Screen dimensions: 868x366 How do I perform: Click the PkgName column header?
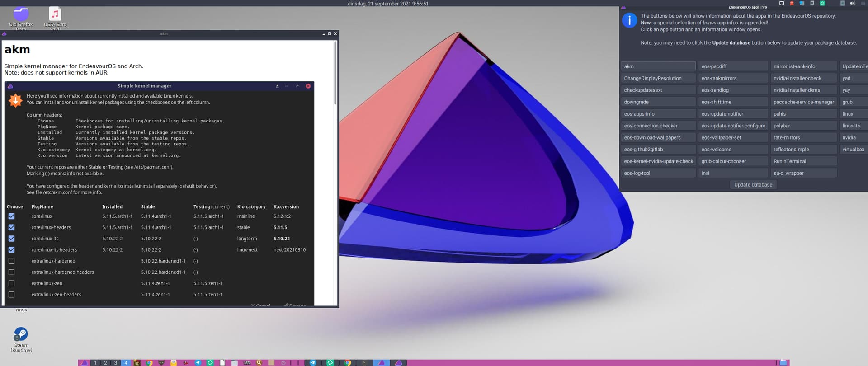(42, 207)
